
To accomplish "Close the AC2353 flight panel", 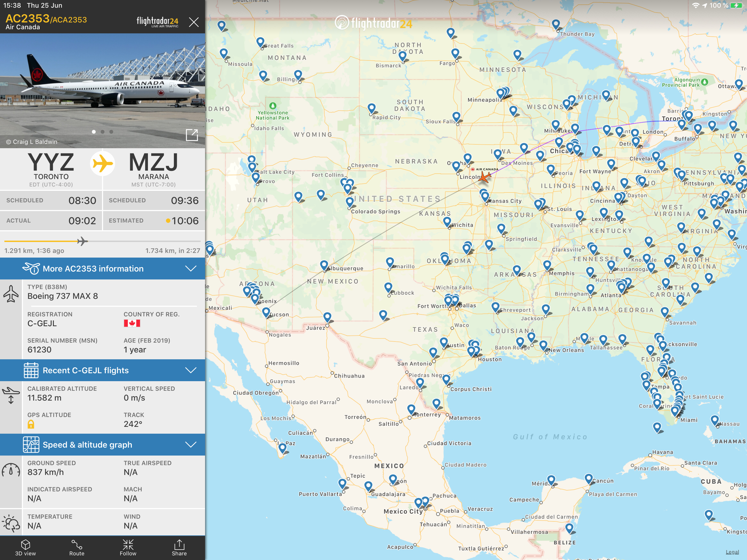I will (194, 22).
